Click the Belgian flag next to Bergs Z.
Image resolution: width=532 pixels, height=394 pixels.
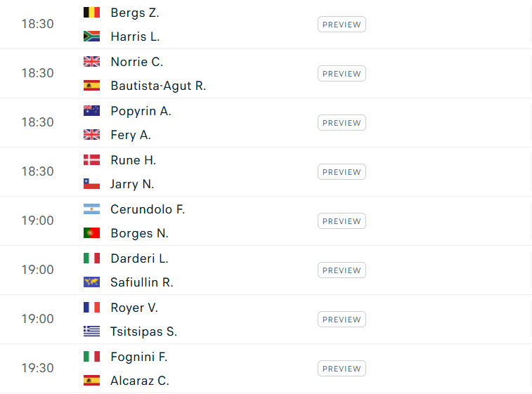coord(91,13)
